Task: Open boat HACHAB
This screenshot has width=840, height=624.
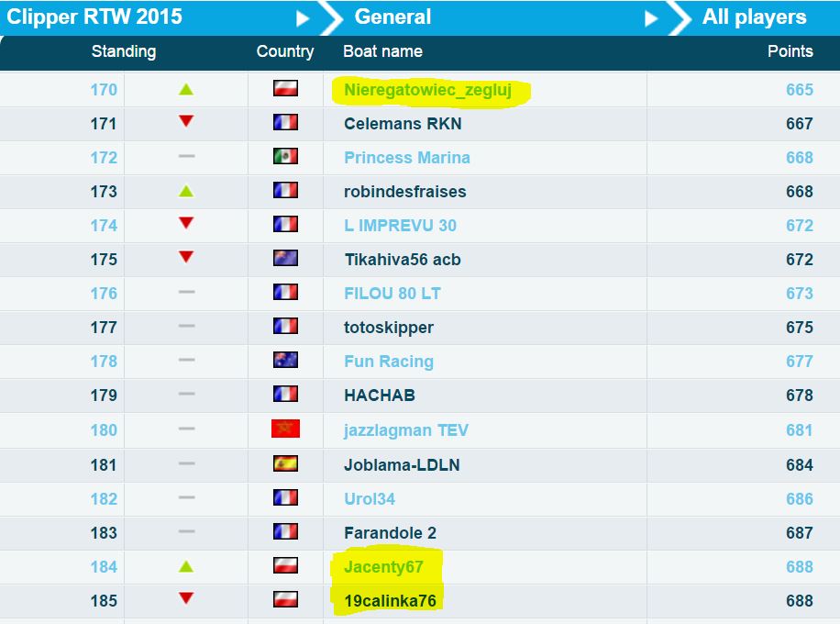Action: coord(380,396)
